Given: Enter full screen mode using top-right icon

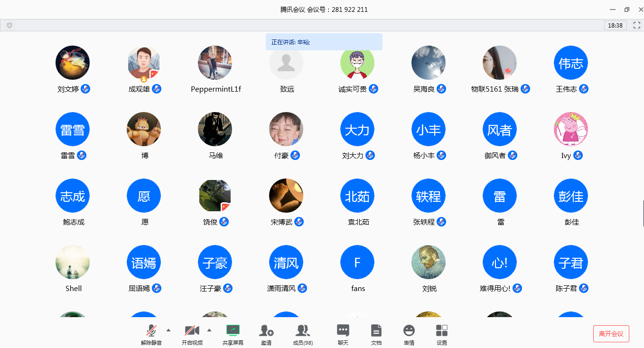Looking at the screenshot, I should (636, 25).
